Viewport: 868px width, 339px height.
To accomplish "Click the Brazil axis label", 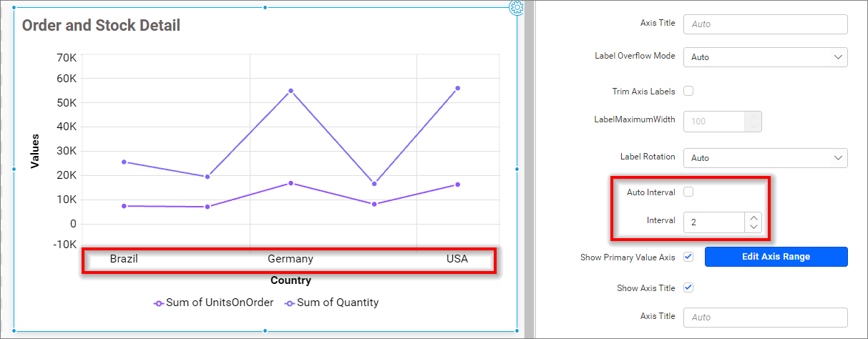I will pyautogui.click(x=124, y=259).
